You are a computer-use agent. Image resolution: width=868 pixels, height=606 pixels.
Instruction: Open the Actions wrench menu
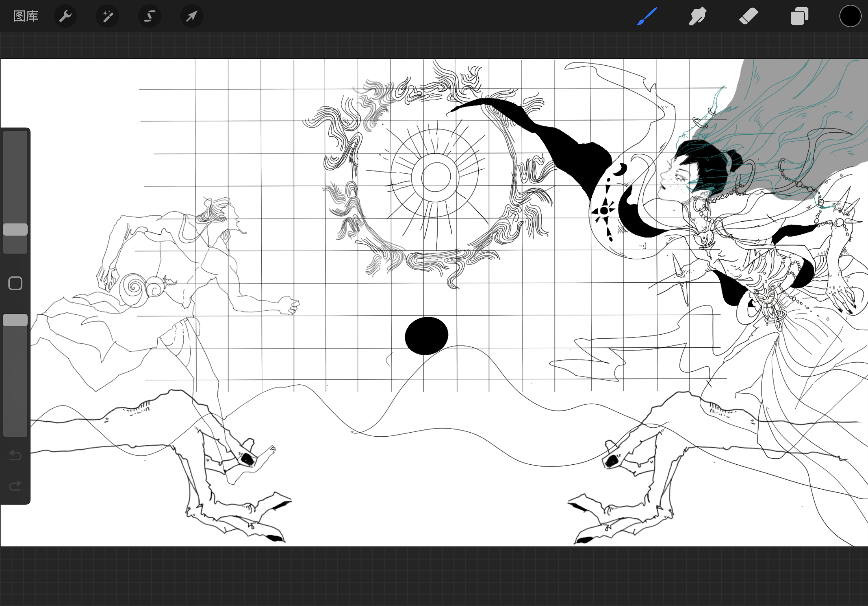click(65, 16)
